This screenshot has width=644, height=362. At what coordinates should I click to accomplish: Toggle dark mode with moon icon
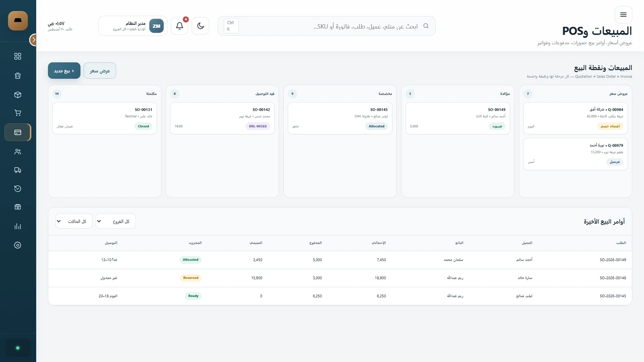pos(200,26)
